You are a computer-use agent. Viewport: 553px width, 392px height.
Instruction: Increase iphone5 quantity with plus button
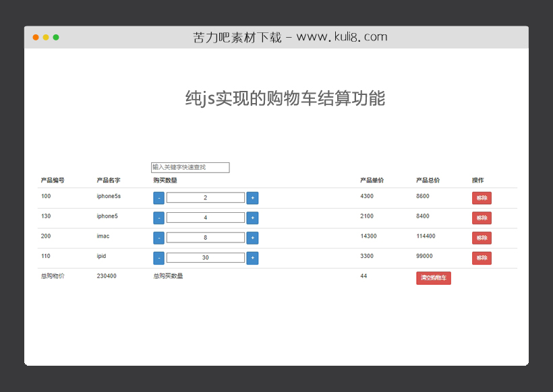252,218
